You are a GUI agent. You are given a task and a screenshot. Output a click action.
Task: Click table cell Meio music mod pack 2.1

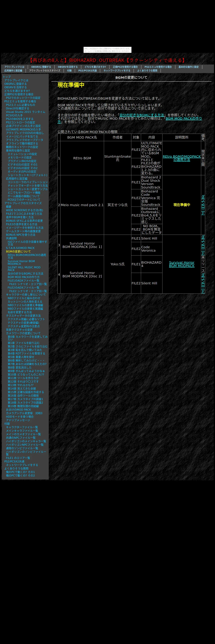(82, 205)
